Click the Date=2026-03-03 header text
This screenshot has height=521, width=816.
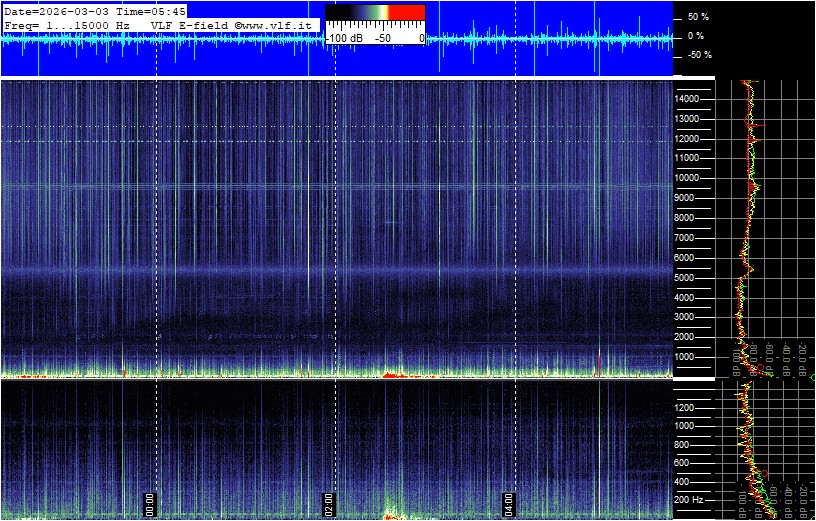53,11
